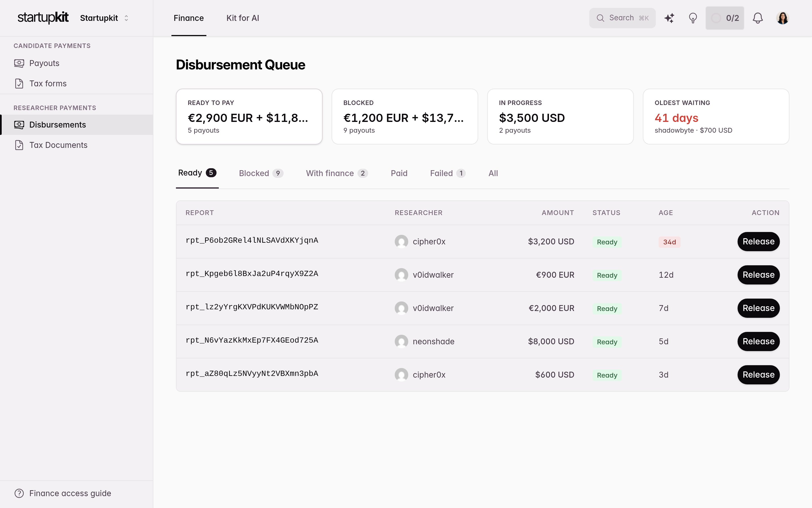Click the Finance access guide help icon
812x508 pixels.
point(19,493)
